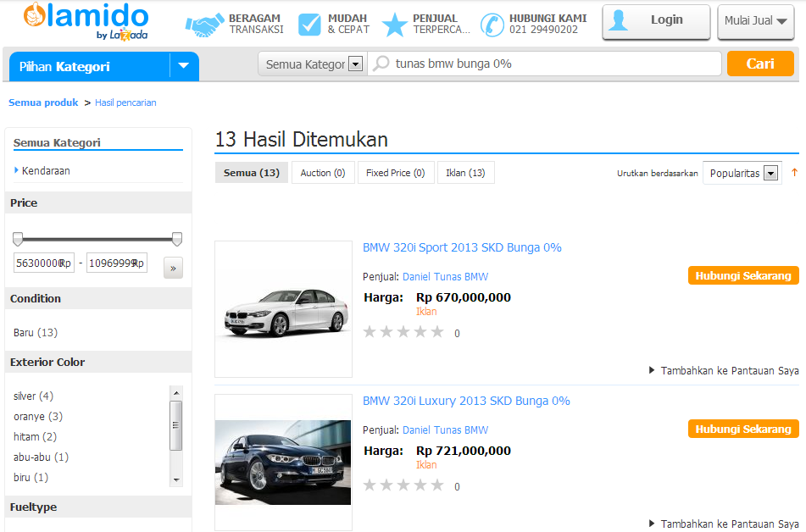Filter exterior color abu-abu (1)
This screenshot has height=532, width=806.
pos(42,457)
